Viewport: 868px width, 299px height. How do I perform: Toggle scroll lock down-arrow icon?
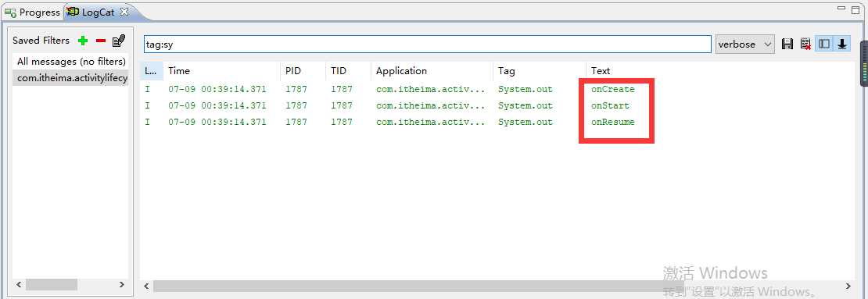(842, 44)
